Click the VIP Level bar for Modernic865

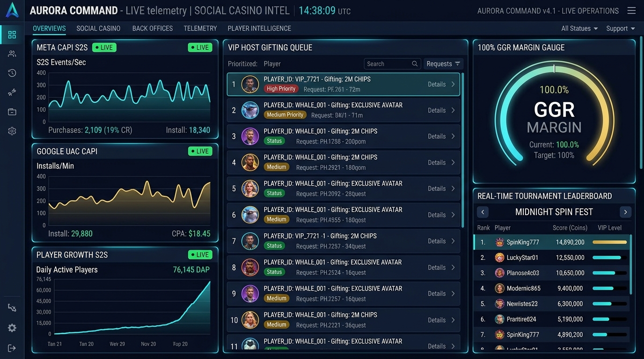click(x=609, y=288)
